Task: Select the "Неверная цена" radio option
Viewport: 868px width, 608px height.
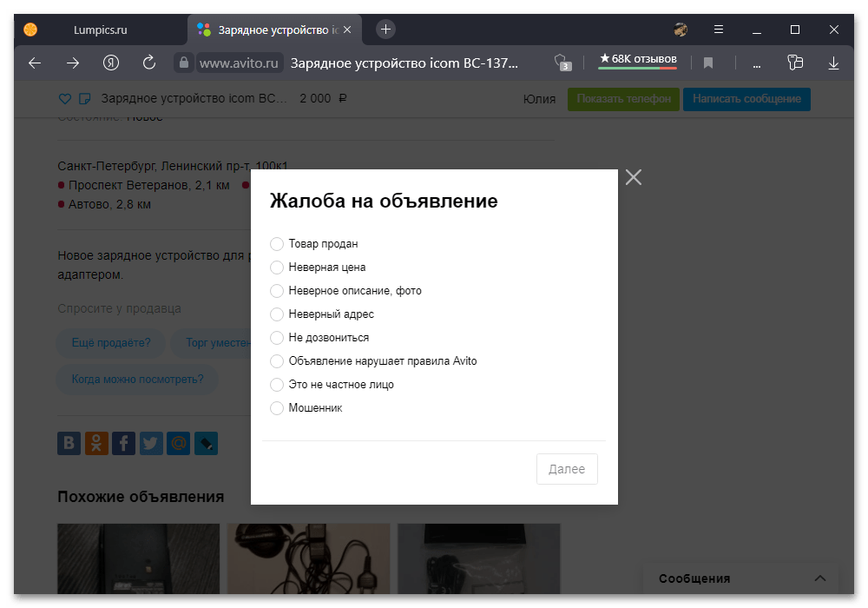Action: pyautogui.click(x=276, y=268)
